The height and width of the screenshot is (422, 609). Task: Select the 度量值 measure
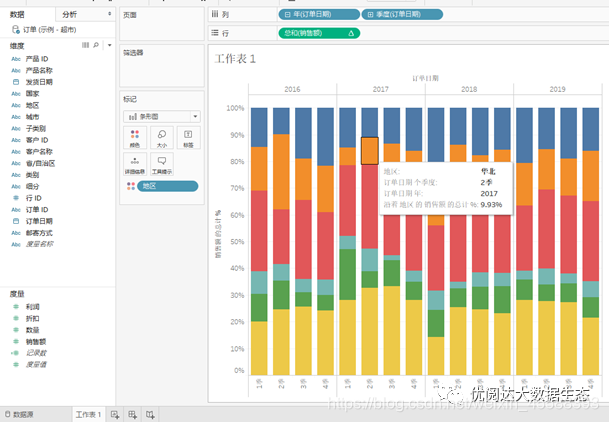(x=36, y=365)
